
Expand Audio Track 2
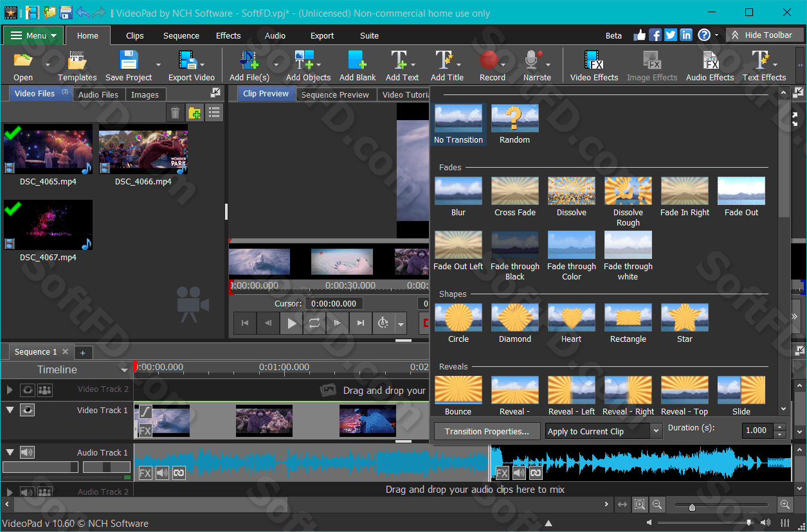tap(10, 492)
